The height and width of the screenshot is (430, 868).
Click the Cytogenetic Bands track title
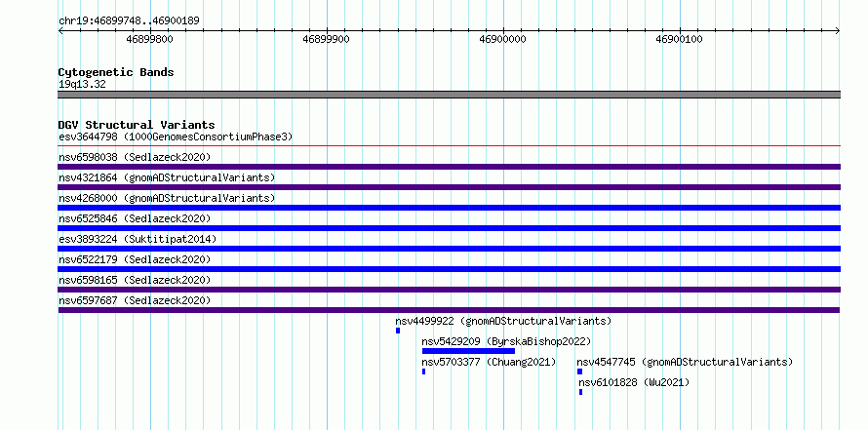116,72
